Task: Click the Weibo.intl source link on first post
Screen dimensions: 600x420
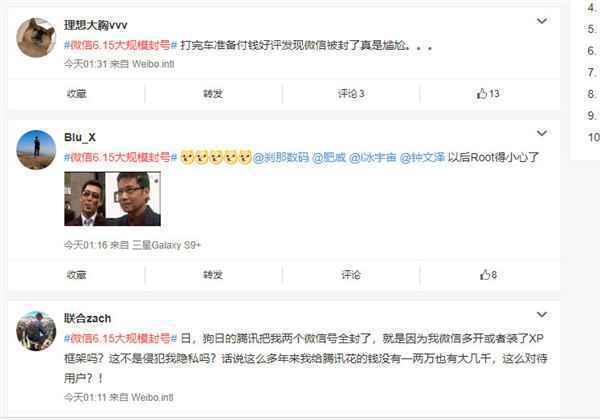Action: [153, 64]
